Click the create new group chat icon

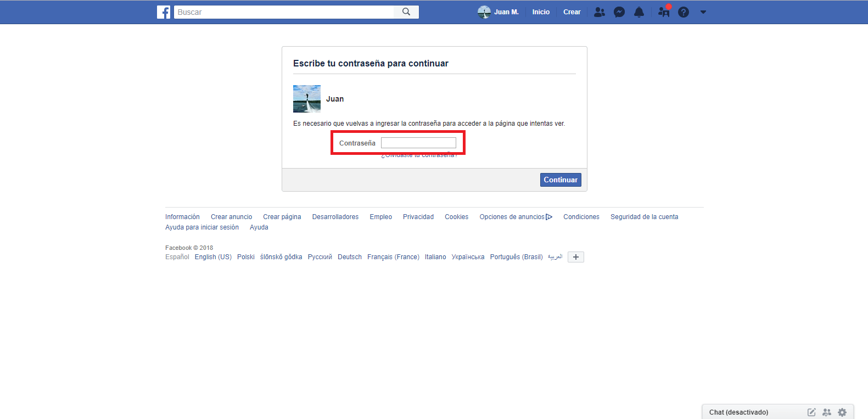point(827,412)
